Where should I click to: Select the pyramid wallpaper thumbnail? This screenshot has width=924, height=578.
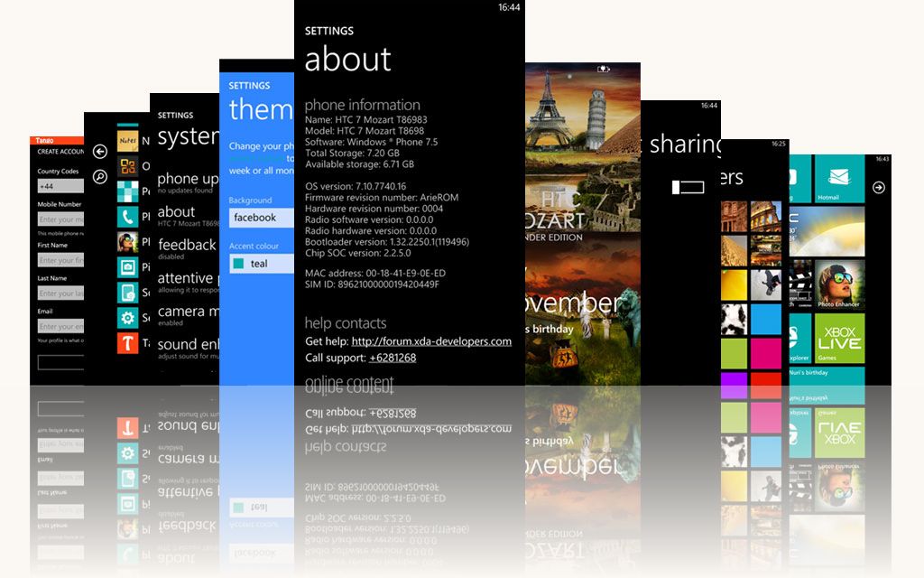pos(734,251)
